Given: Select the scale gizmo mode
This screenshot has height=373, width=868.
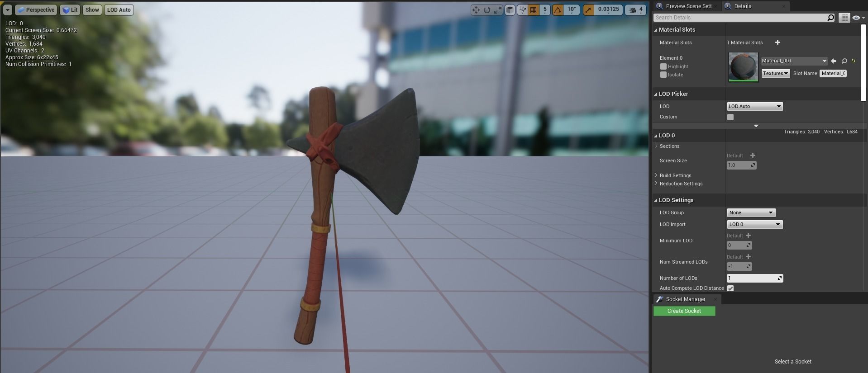Looking at the screenshot, I should pos(498,10).
